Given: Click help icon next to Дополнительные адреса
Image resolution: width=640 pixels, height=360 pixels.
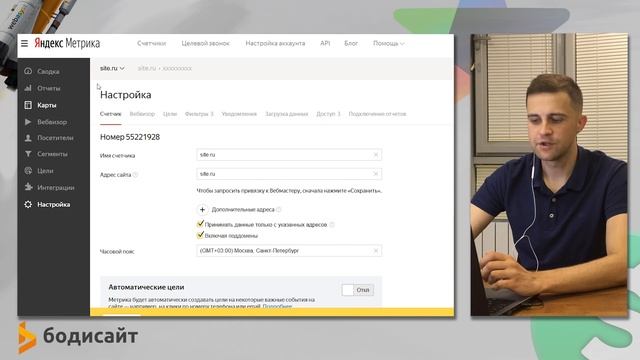Looking at the screenshot, I should [x=278, y=209].
